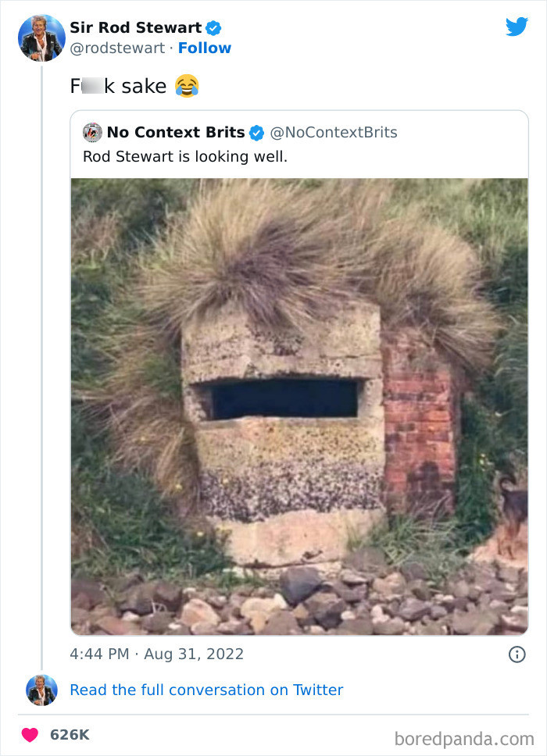Click verified badge beside No Context Brits
This screenshot has height=756, width=547.
[x=256, y=133]
